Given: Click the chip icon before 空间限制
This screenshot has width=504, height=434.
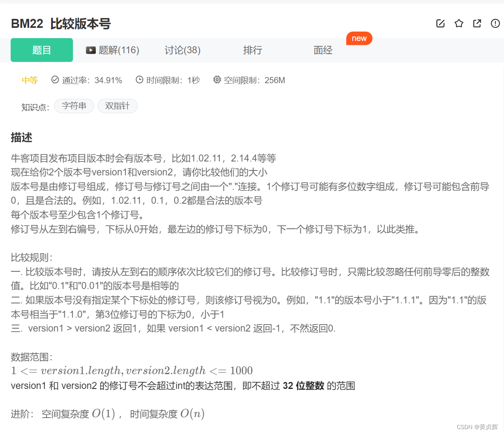Looking at the screenshot, I should click(x=217, y=80).
